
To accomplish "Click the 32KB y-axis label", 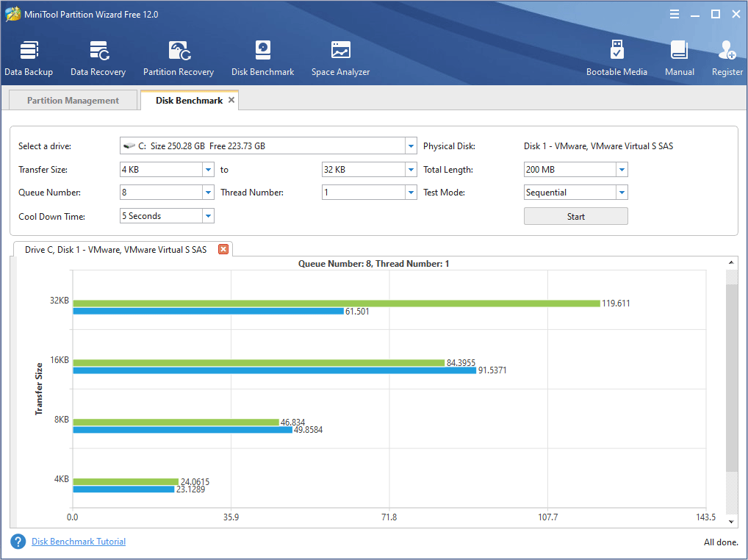I will 60,301.
